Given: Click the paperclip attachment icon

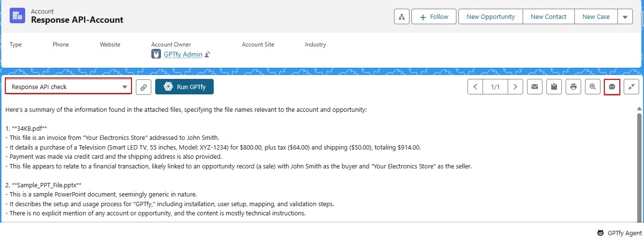Looking at the screenshot, I should (143, 87).
